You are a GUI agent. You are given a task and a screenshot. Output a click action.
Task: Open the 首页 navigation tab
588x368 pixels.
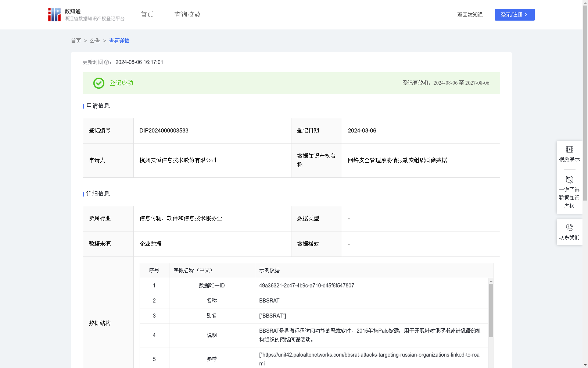point(147,15)
